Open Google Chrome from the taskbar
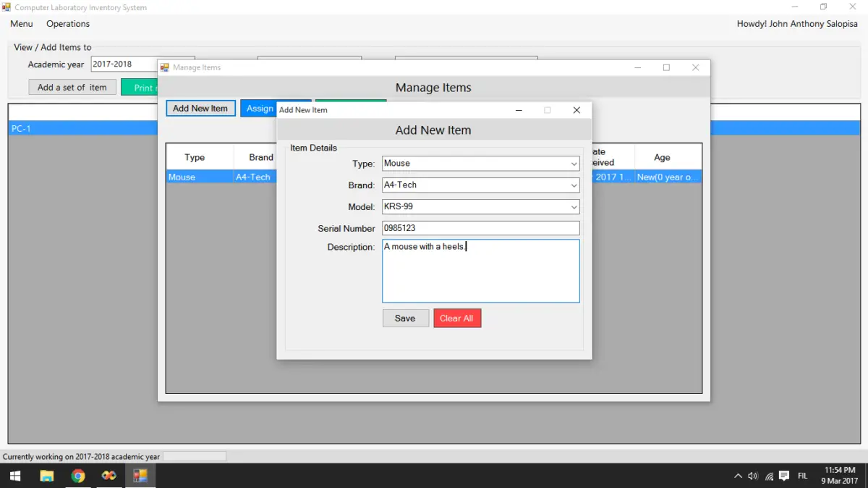The width and height of the screenshot is (868, 488). [78, 476]
